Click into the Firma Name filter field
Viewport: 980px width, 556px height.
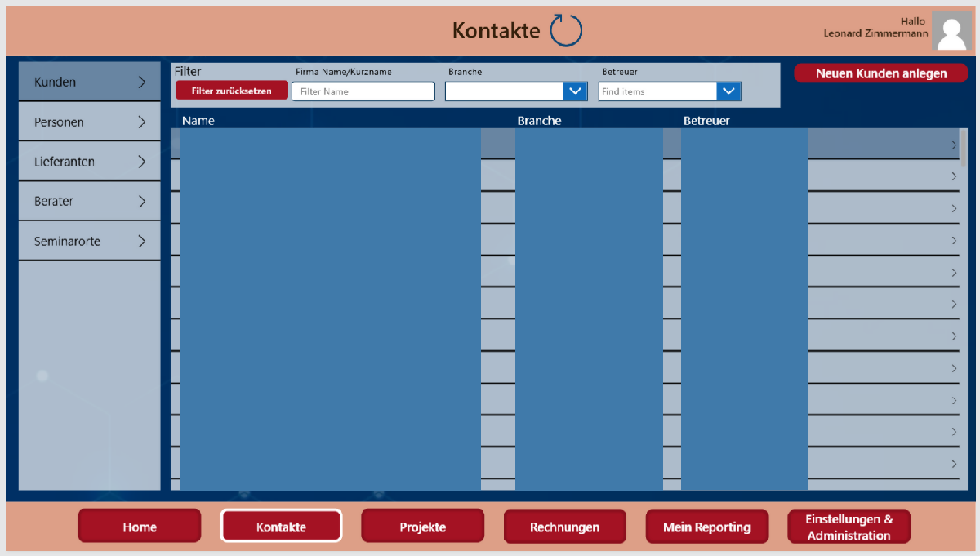[363, 91]
